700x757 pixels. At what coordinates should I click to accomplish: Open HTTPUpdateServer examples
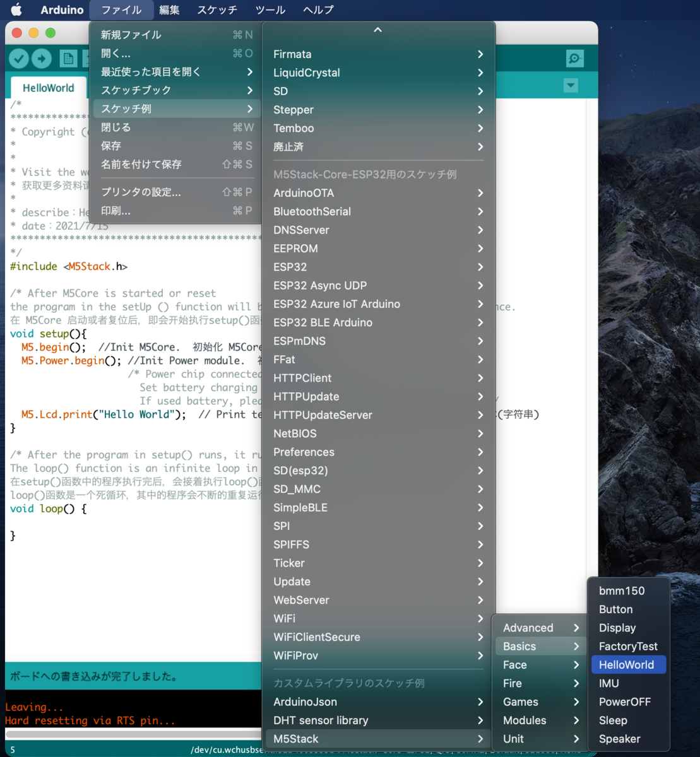point(379,415)
